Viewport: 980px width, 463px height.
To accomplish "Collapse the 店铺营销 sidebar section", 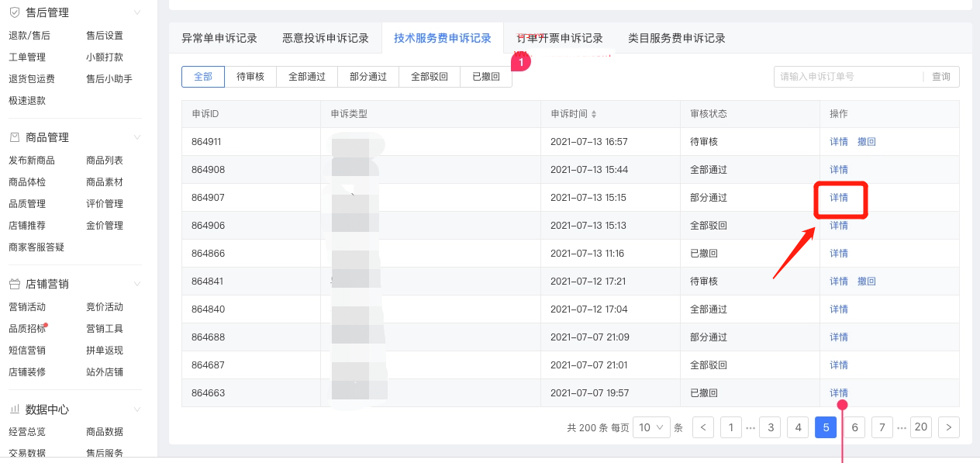I will pyautogui.click(x=137, y=284).
